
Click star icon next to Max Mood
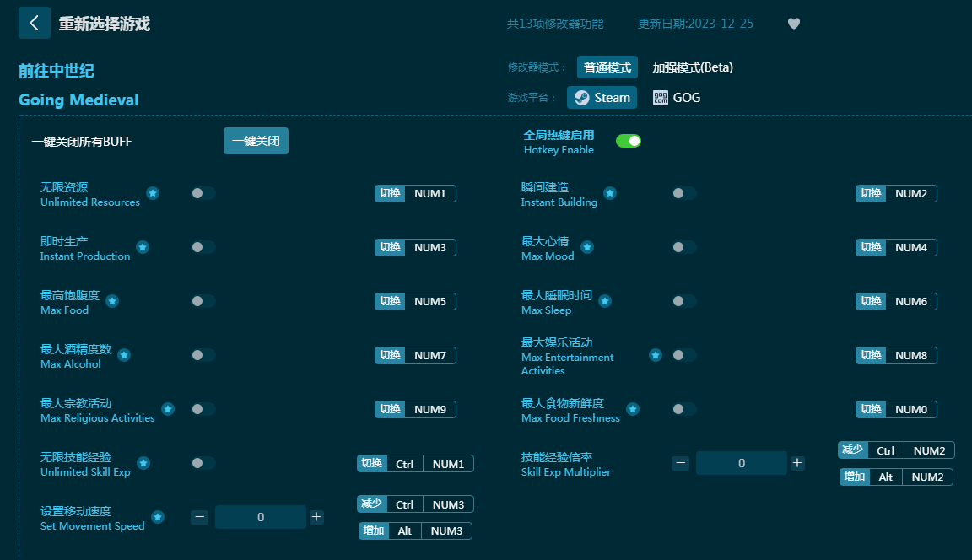pos(587,247)
